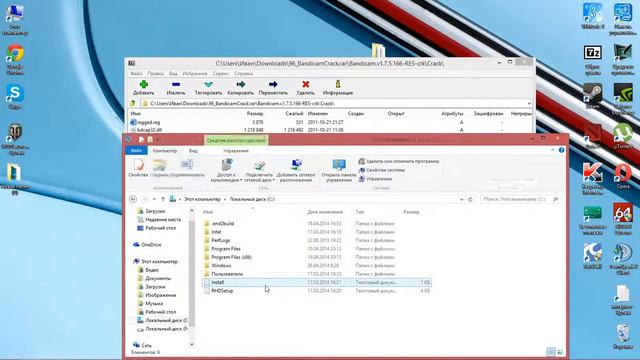Open the uTorrent desktop shortcut
The width and height of the screenshot is (640, 360).
click(623, 136)
